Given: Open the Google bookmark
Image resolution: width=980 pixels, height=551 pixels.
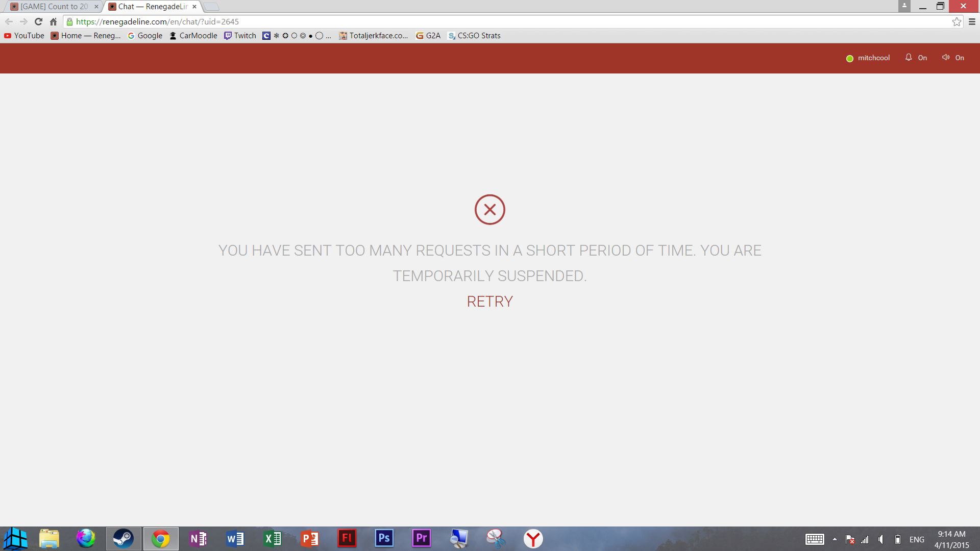Looking at the screenshot, I should pos(145,36).
